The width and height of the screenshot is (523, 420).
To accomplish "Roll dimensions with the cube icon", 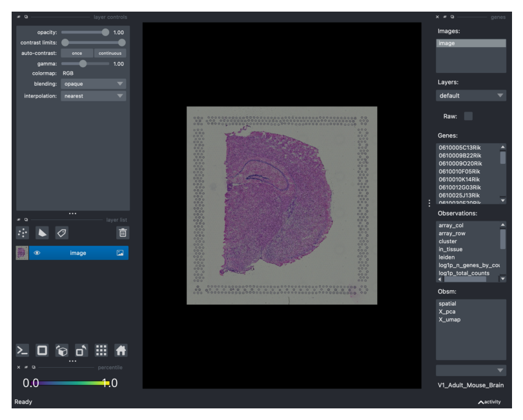I will point(62,350).
